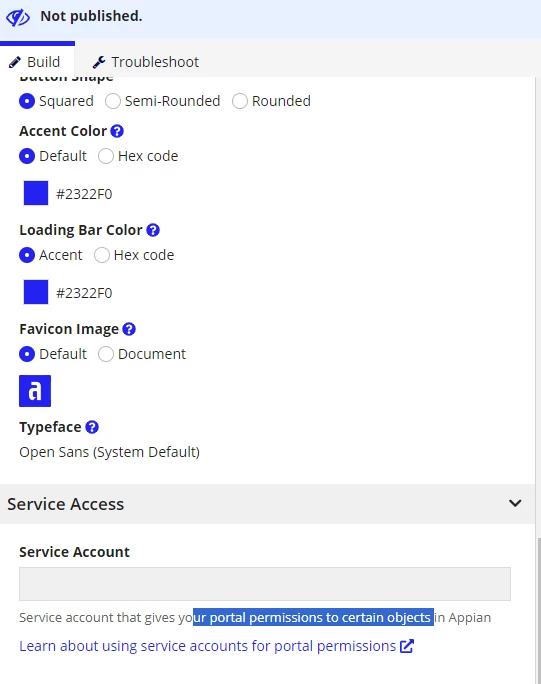Click the Accent Color blue swatch
The height and width of the screenshot is (684, 541).
[x=36, y=193]
